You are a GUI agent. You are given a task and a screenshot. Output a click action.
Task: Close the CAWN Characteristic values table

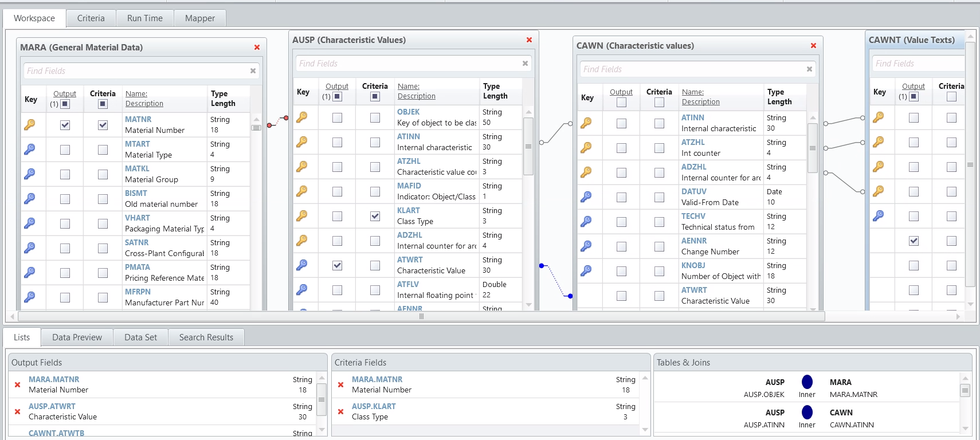(813, 46)
